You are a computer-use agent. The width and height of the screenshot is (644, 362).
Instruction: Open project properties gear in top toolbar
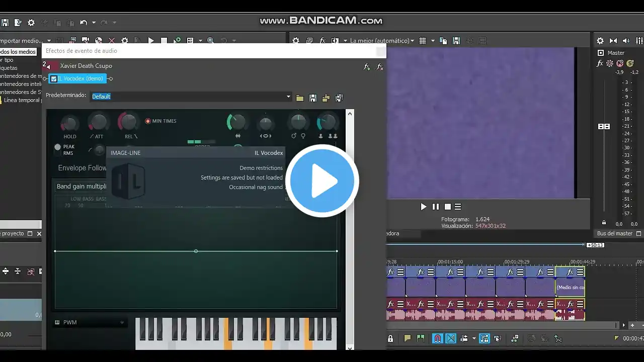31,23
